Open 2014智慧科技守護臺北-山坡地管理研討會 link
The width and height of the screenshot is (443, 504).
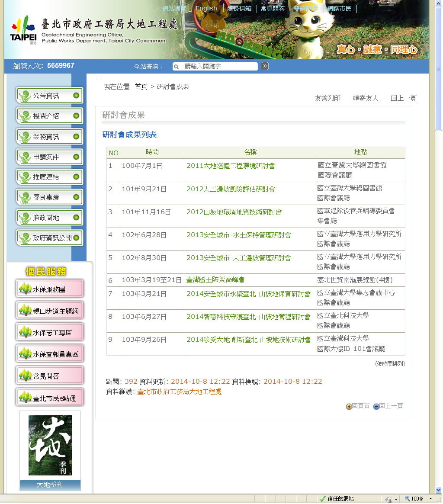[248, 317]
